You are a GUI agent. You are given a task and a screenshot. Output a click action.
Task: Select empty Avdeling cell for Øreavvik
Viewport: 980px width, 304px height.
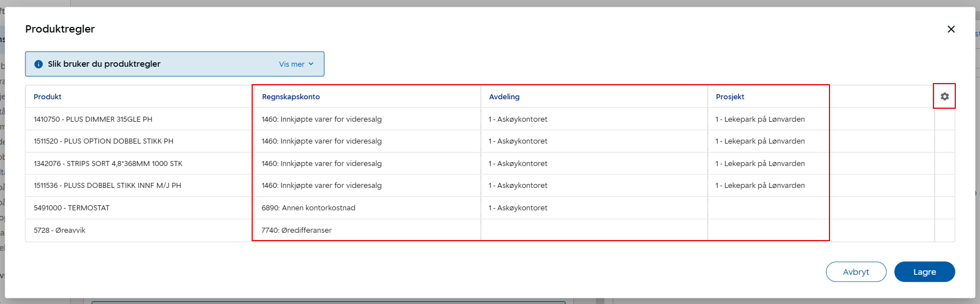coord(594,231)
